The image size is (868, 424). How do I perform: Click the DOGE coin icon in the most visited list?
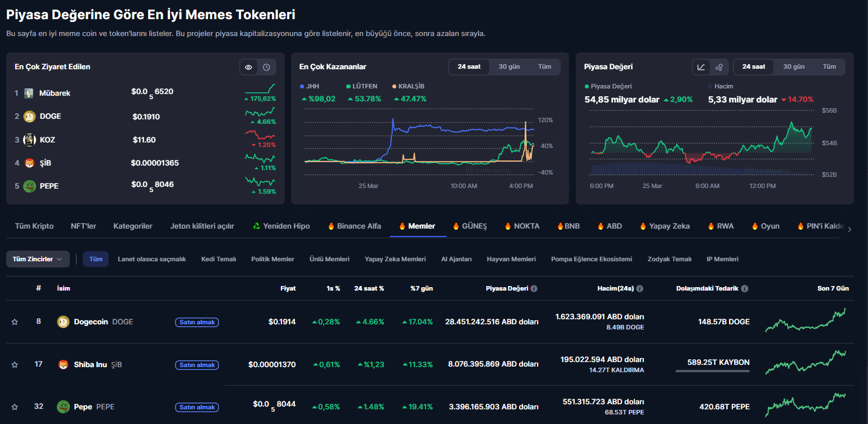point(29,117)
